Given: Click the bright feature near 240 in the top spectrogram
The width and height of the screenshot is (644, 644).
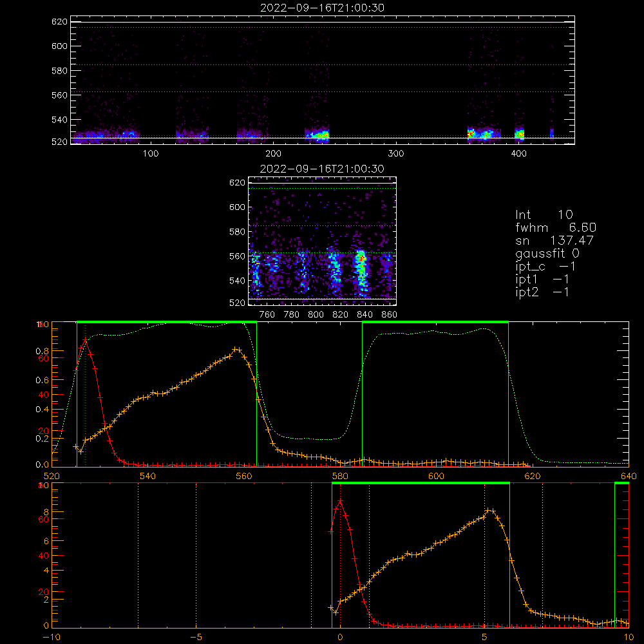Looking at the screenshot, I should point(317,134).
